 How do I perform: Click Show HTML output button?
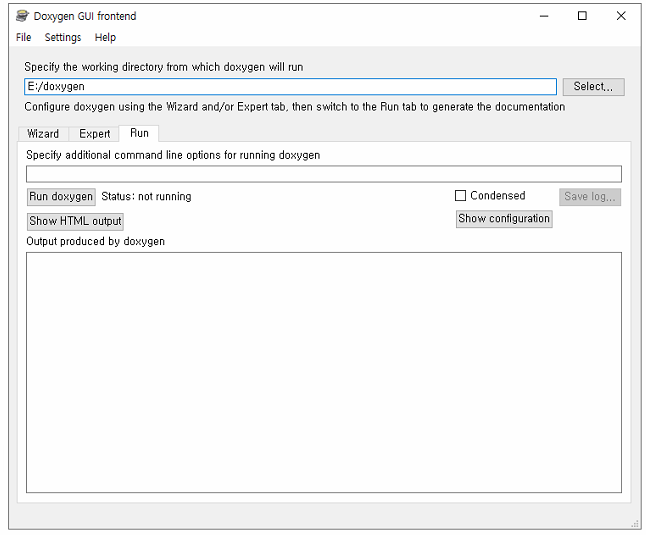coord(75,221)
